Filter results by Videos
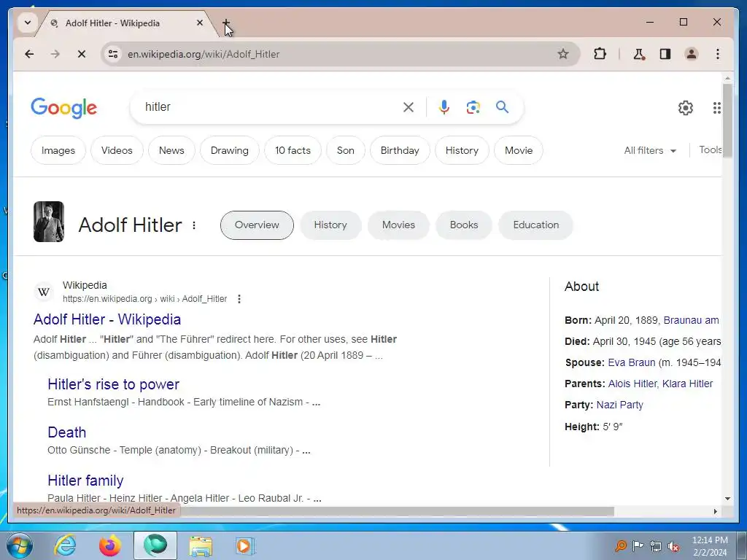The width and height of the screenshot is (747, 560). 117,150
